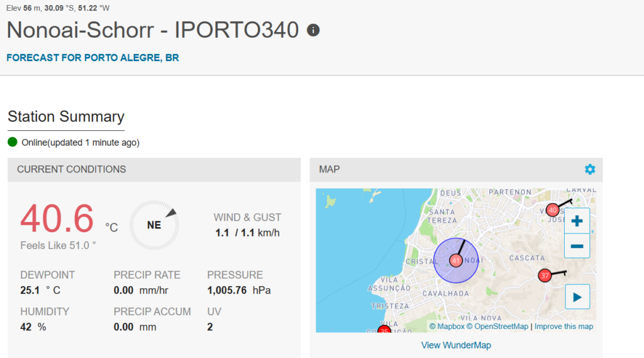Screen dimensions: 644x358
Task: Select the station marker labeled 37
Action: point(545,276)
